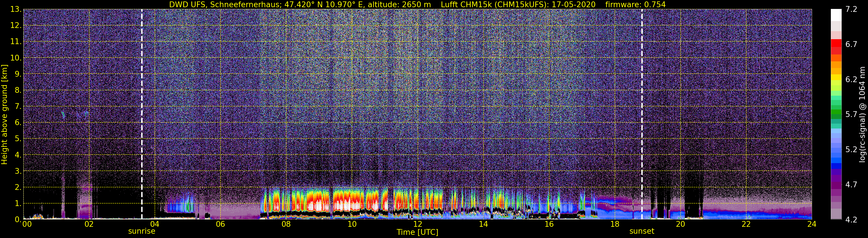Click the 'log(rc-signal) @ 1064 nm' colorbar label
Viewport: 868px width, 238px height.
point(862,115)
